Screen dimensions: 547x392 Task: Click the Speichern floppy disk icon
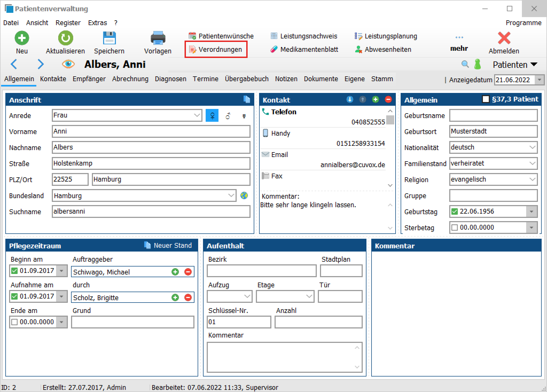coord(109,38)
